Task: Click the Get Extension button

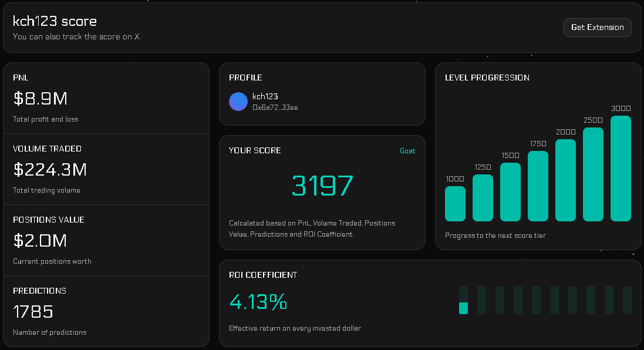Action: [597, 27]
